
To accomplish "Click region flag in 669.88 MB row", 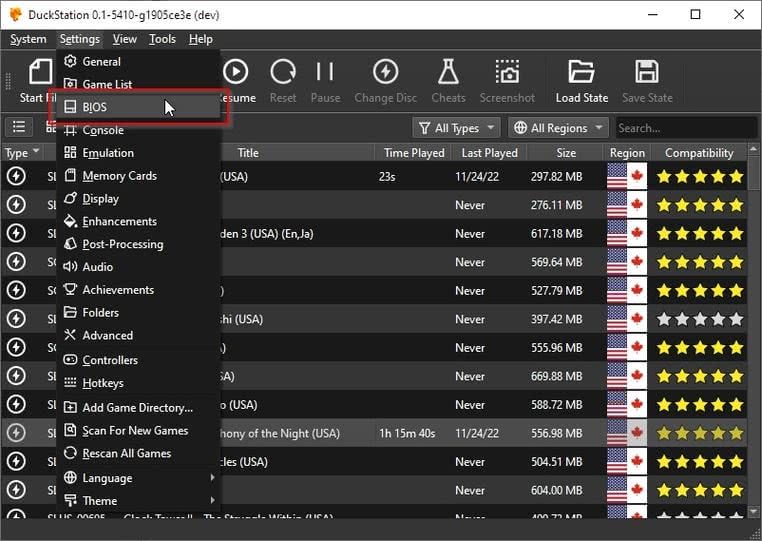I will point(627,376).
